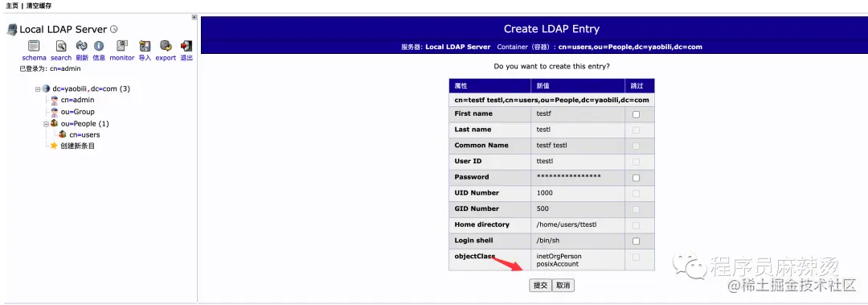Click the person icon for cn=admin
This screenshot has height=305, width=868.
click(55, 101)
